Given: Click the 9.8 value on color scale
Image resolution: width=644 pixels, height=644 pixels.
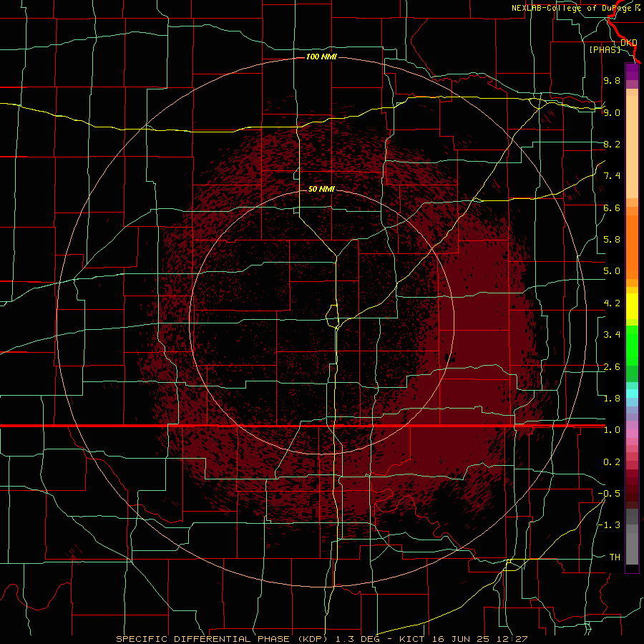Looking at the screenshot, I should (x=612, y=80).
